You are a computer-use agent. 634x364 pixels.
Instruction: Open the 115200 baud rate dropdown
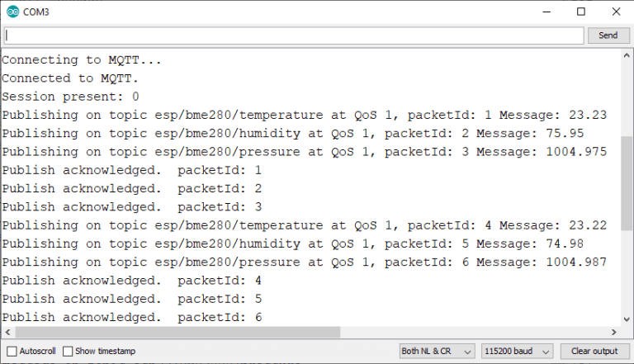[x=518, y=351]
